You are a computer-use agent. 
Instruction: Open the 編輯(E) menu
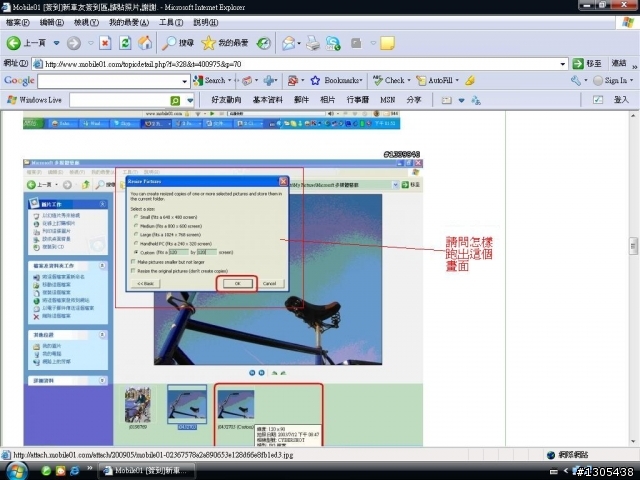(x=51, y=22)
